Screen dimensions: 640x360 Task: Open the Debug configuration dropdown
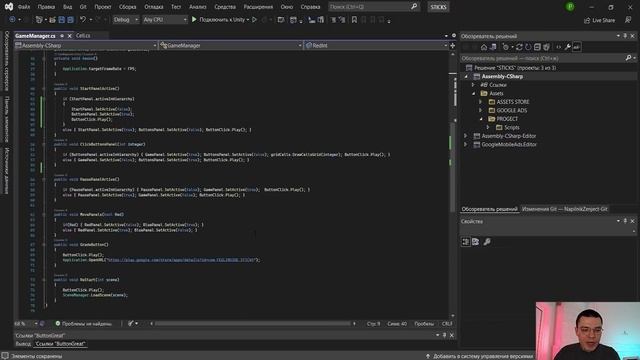pyautogui.click(x=125, y=20)
